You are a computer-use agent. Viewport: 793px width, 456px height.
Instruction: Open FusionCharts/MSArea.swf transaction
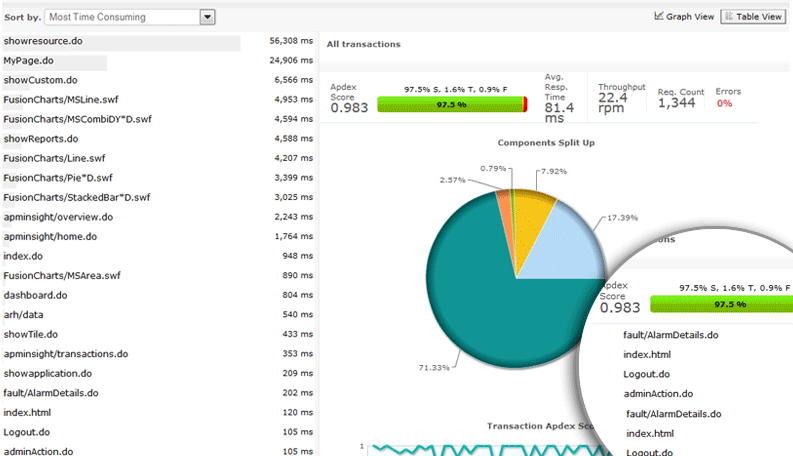62,276
